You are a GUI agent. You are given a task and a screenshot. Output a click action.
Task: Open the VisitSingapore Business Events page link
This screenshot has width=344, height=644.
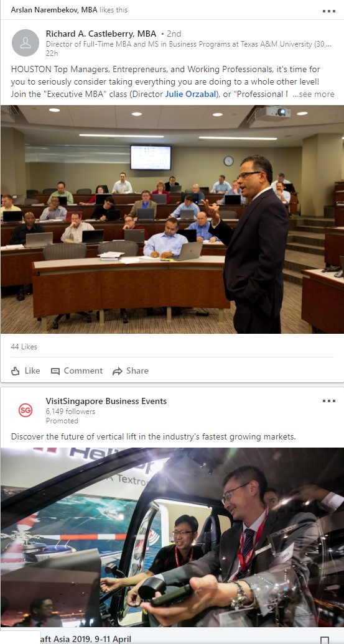(x=106, y=402)
